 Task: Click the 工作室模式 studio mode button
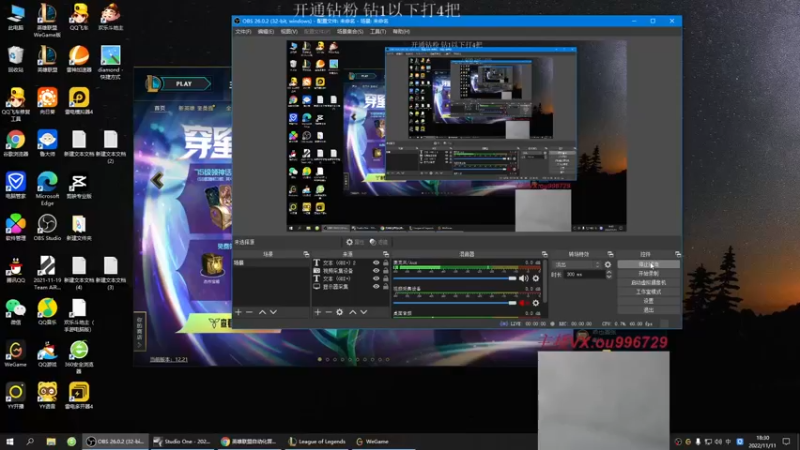648,292
